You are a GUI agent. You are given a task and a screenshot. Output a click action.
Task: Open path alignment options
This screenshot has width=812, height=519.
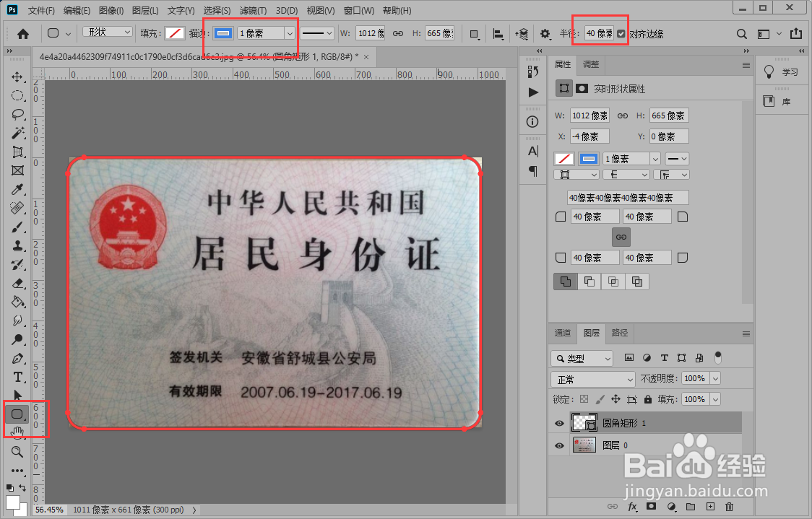[498, 34]
